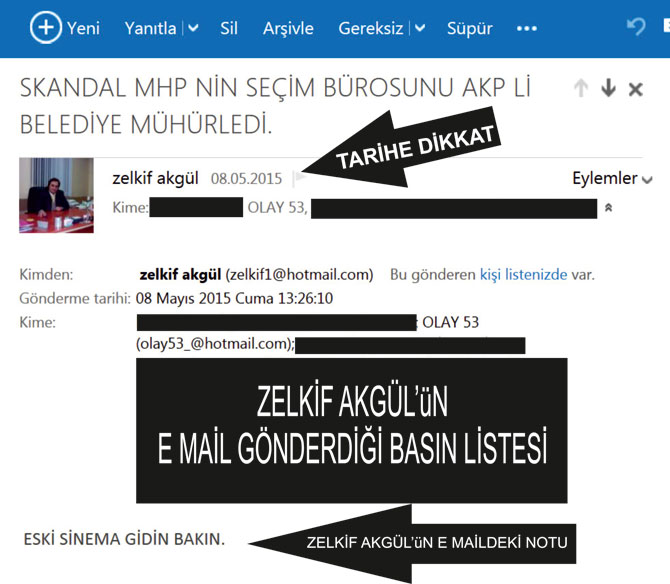Open the three-dots more commands menu
Viewport: 670px width, 584px height.
(526, 29)
